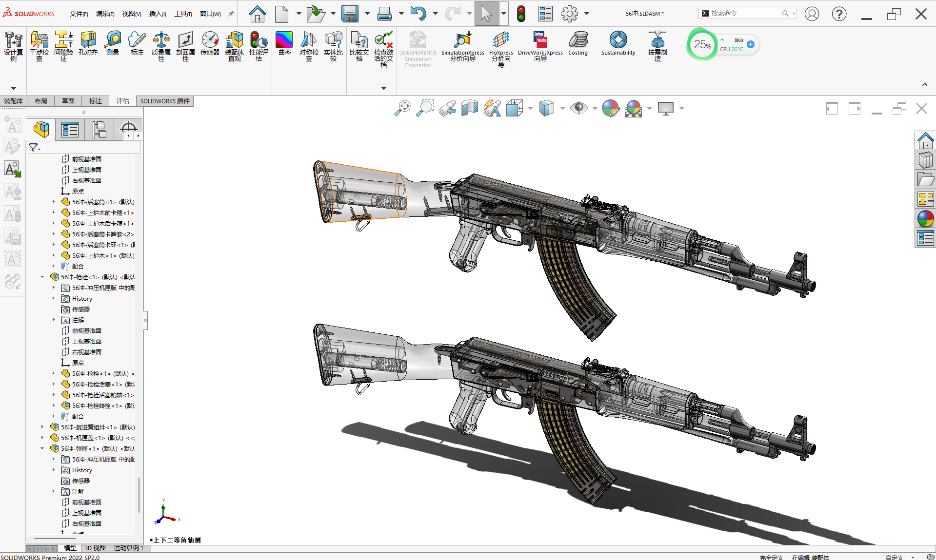Screen dimensions: 936x560
Task: Toggle the section view icon in view toolbar
Action: (469, 108)
